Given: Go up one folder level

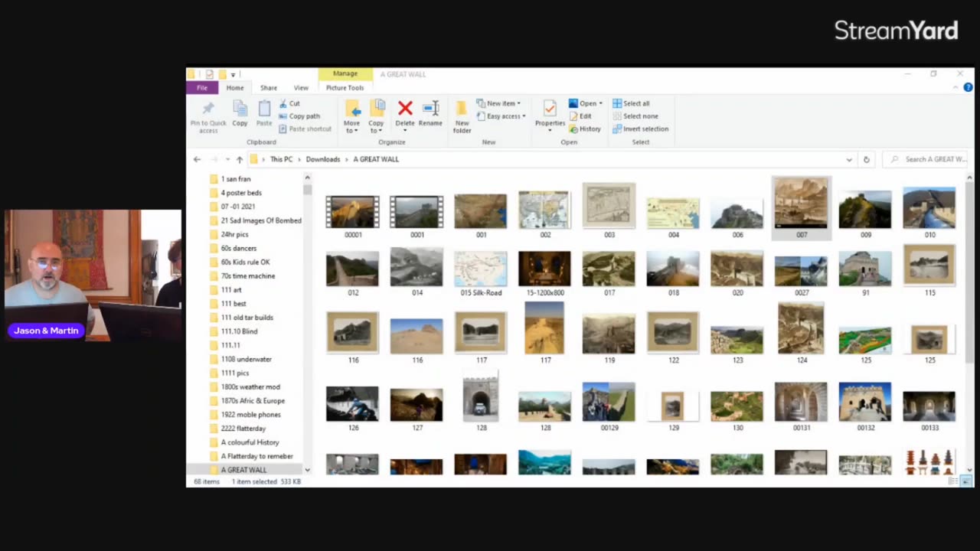Looking at the screenshot, I should (240, 159).
